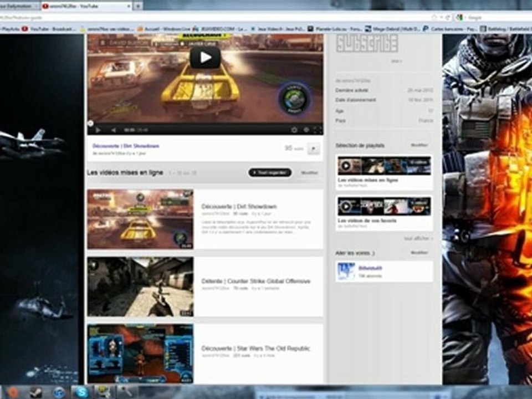Close the YouTube browser tab
This screenshot has width=532, height=399.
click(129, 6)
